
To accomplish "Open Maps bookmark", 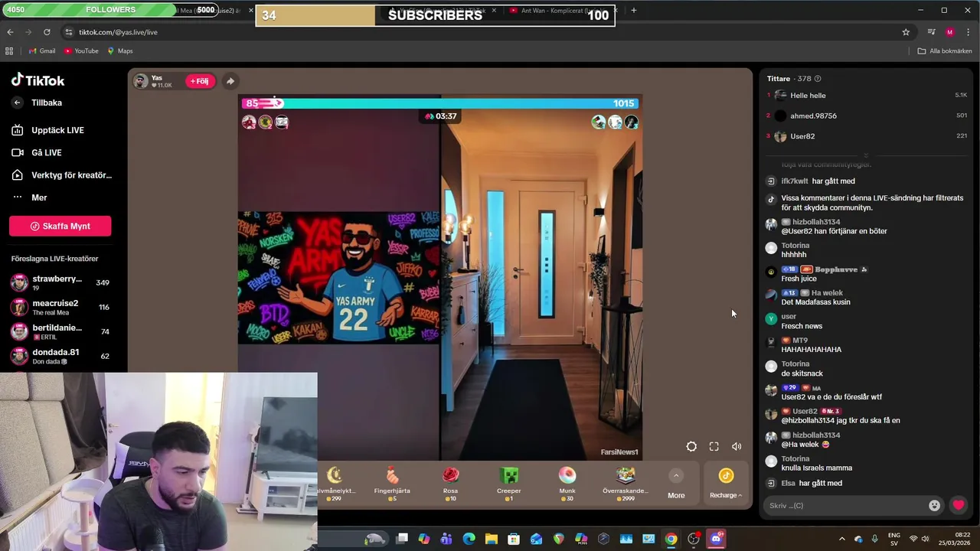I will 120,51.
